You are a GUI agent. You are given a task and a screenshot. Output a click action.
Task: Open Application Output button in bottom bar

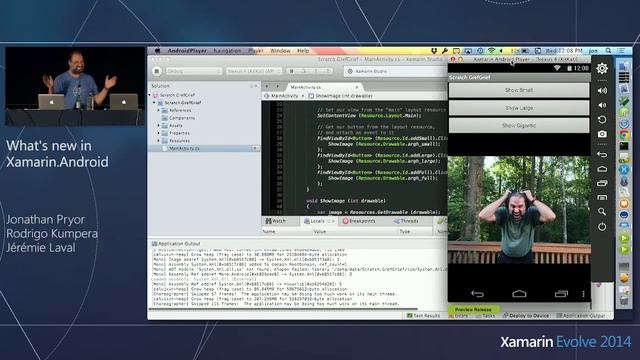(x=581, y=316)
